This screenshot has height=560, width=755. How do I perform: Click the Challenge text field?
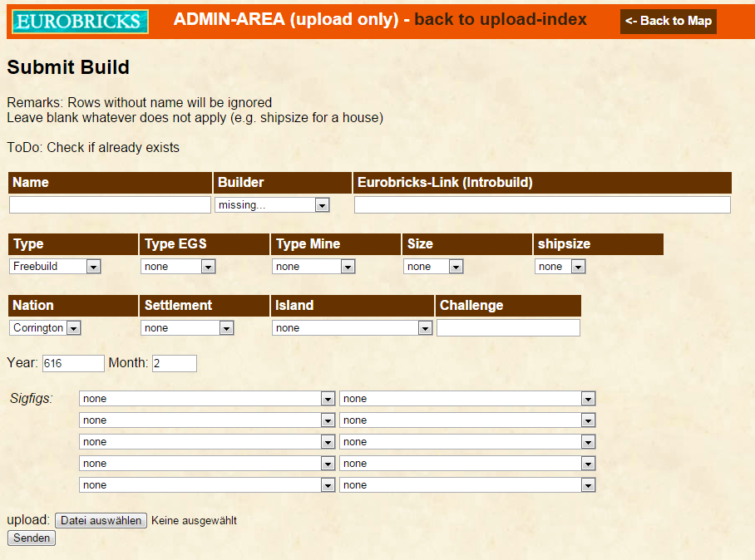(x=508, y=328)
